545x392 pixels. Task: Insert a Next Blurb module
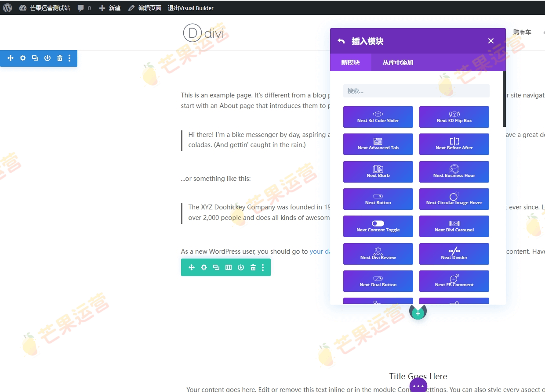tap(378, 172)
